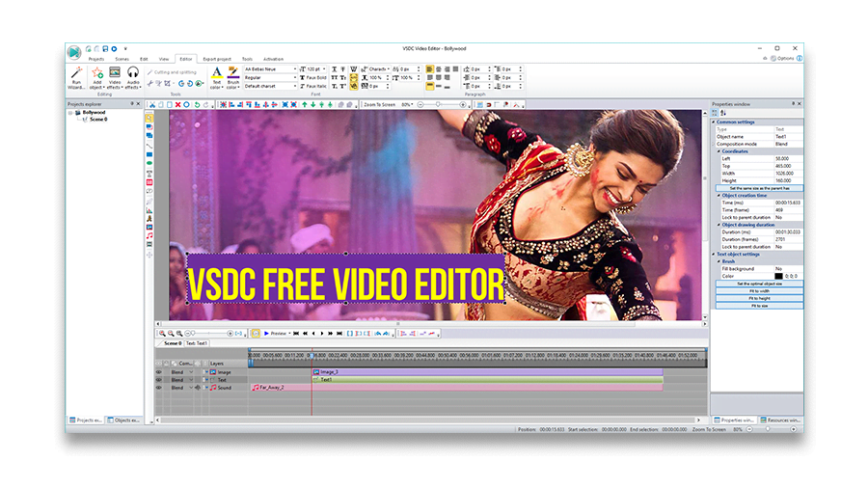Click Set the same size as parent button

(760, 188)
